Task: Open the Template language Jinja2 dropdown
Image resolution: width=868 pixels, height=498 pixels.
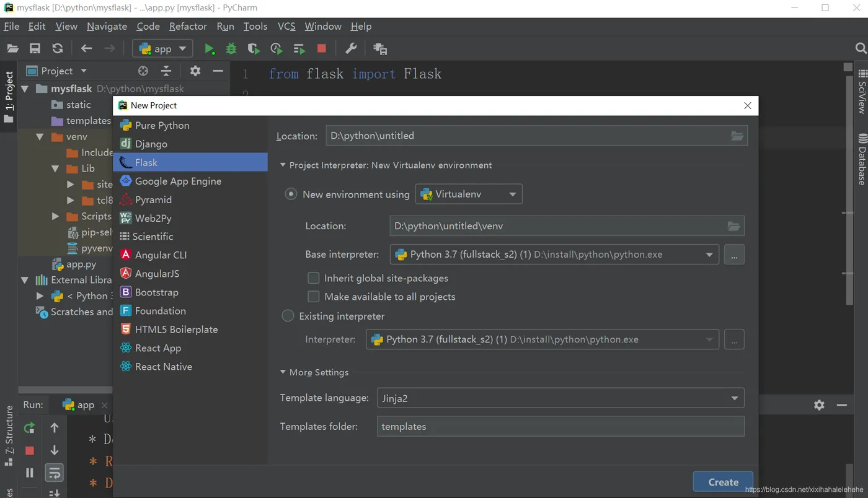Action: (x=560, y=398)
